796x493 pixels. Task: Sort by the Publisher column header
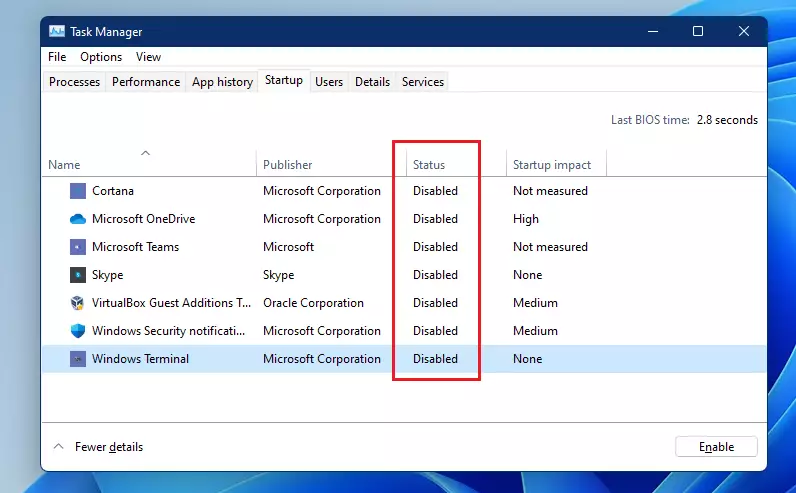[287, 165]
